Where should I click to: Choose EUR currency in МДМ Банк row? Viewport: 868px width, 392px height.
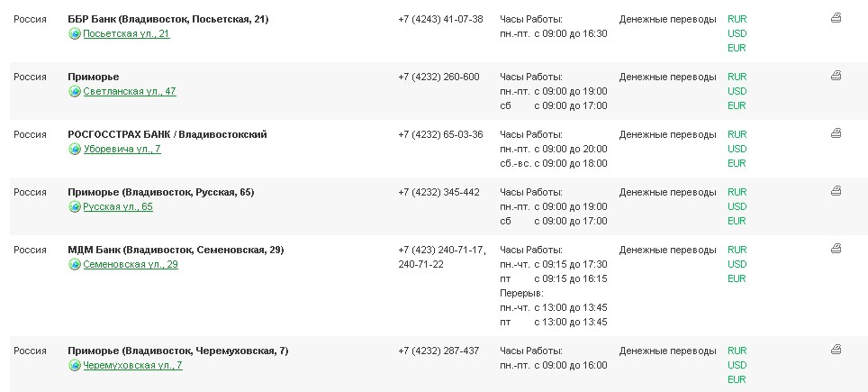coord(737,278)
